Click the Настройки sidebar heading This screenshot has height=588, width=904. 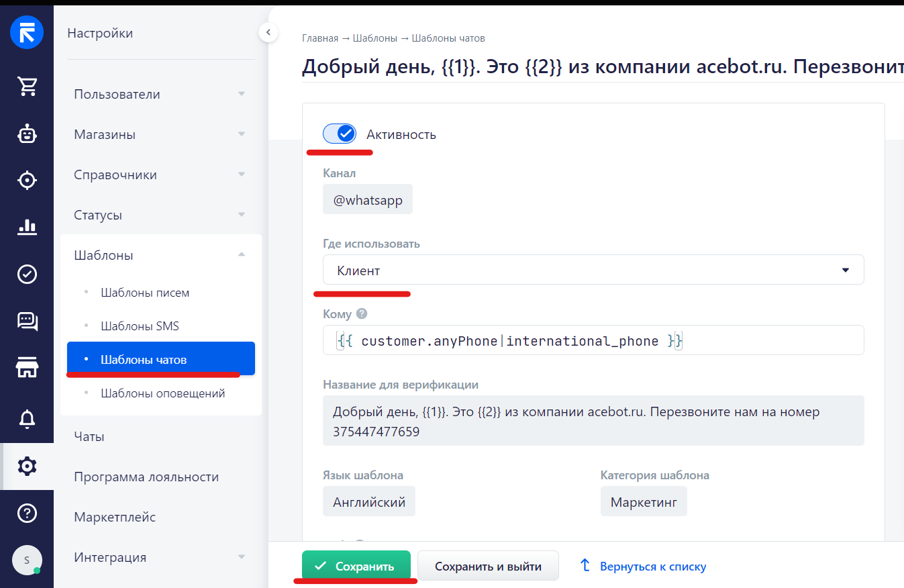coord(100,33)
